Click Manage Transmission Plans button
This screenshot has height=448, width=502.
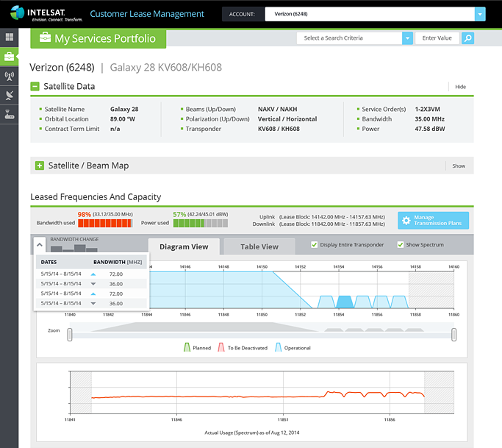[x=433, y=221]
